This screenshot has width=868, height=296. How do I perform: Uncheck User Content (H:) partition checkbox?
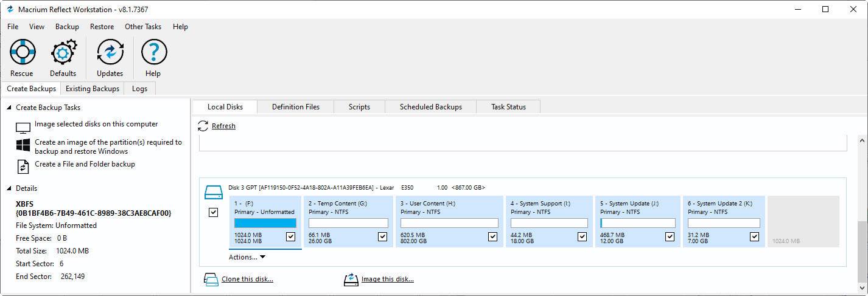492,237
